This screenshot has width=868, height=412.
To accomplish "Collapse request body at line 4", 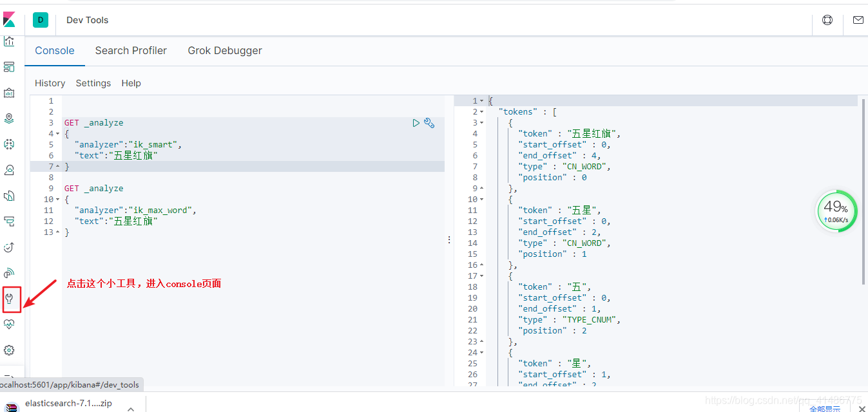I will tap(58, 134).
